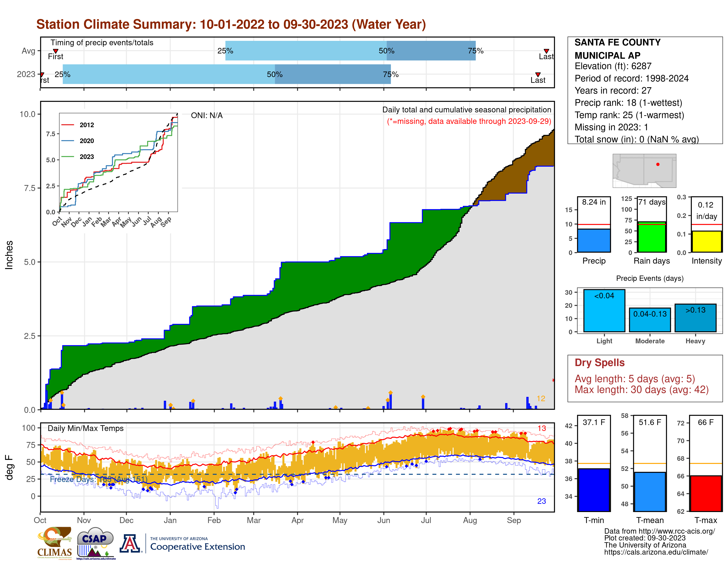Click the Freeze Days: 165 (Avg:151) label
The width and height of the screenshot is (728, 563).
pyautogui.click(x=98, y=479)
